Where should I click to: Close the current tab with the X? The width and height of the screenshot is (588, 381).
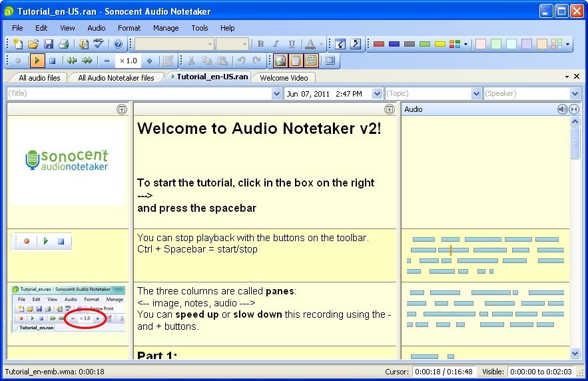coord(577,76)
